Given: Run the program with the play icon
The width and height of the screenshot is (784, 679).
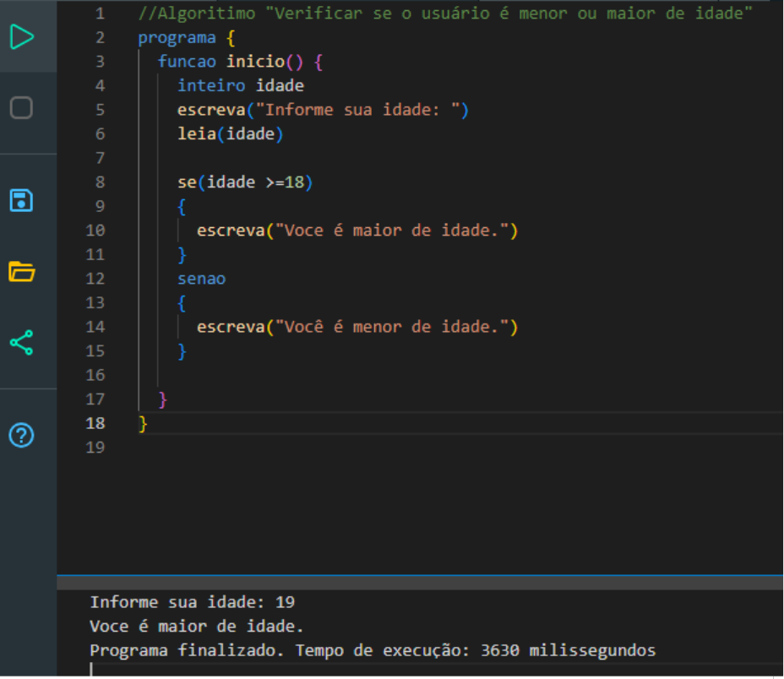Looking at the screenshot, I should tap(21, 36).
